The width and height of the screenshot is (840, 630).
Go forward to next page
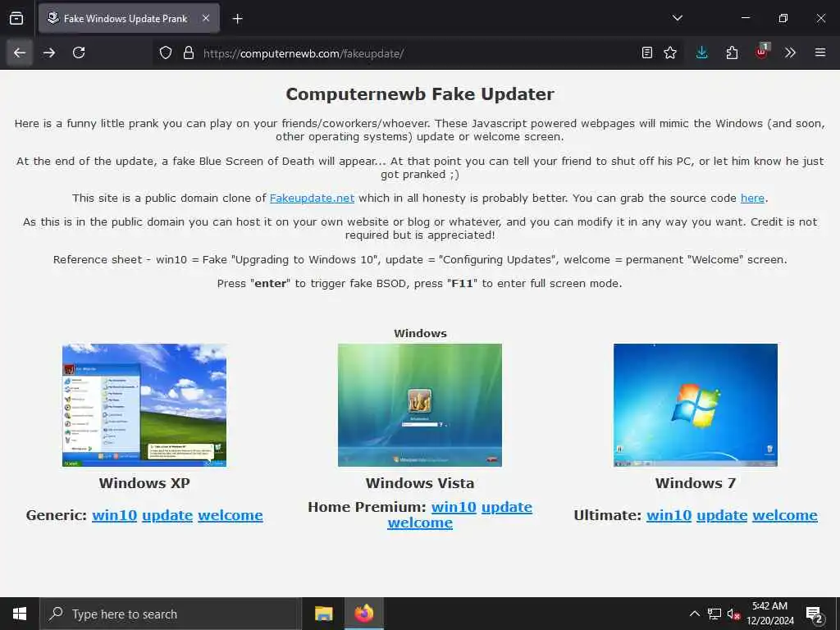tap(49, 52)
